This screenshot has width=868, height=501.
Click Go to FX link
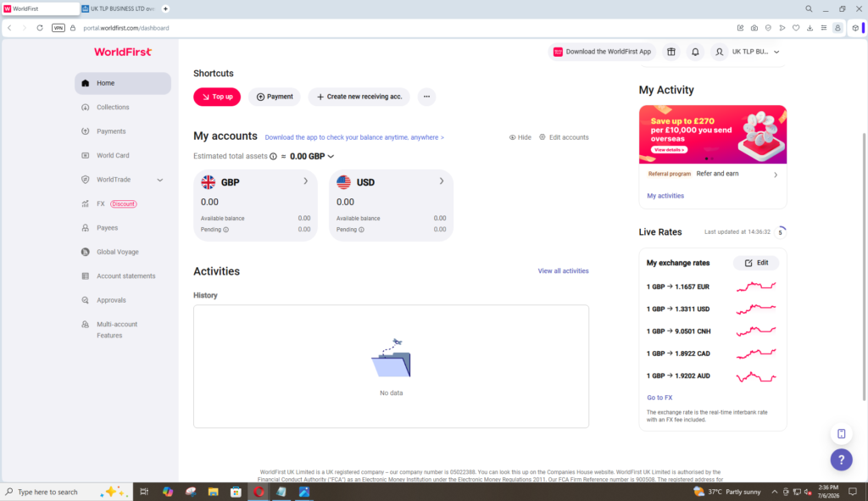click(x=659, y=398)
